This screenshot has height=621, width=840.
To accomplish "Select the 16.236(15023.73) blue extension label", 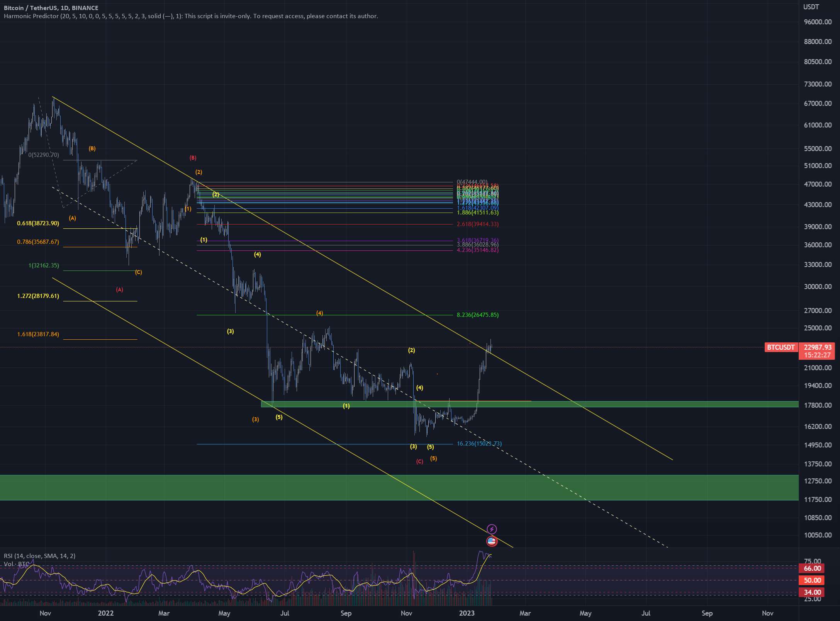I will [479, 444].
